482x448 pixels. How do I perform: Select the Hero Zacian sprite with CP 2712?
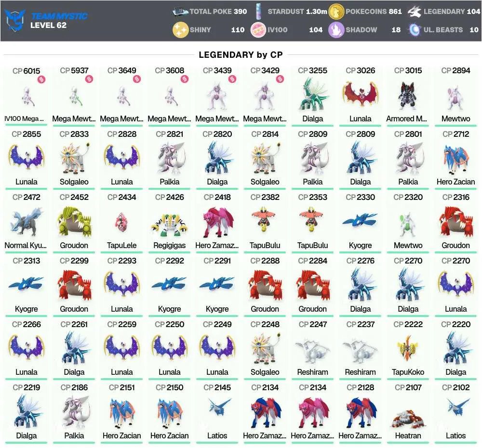[455, 159]
